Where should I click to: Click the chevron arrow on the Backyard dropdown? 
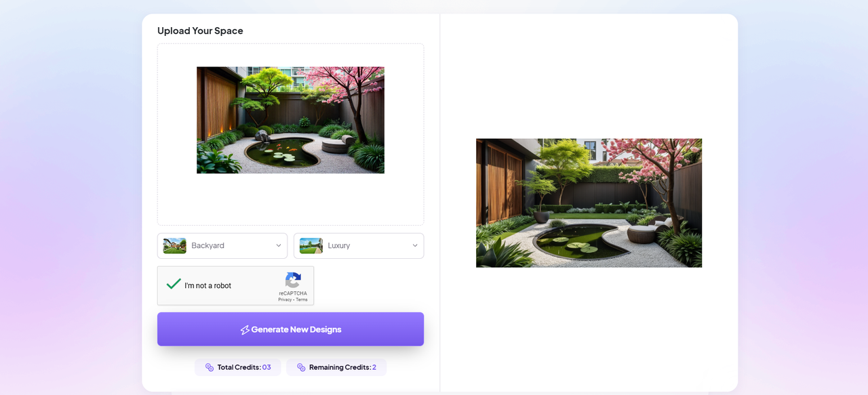click(278, 245)
